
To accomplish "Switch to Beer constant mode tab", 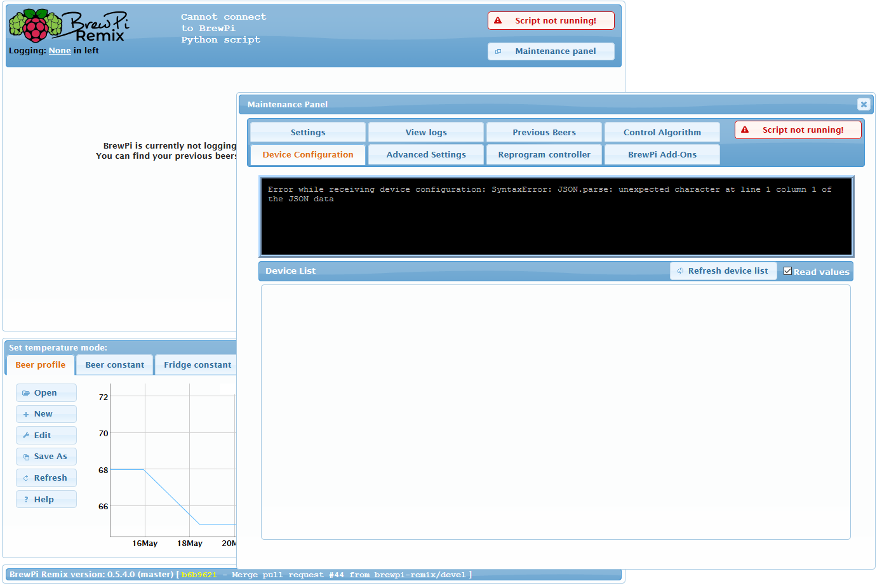I will click(115, 365).
